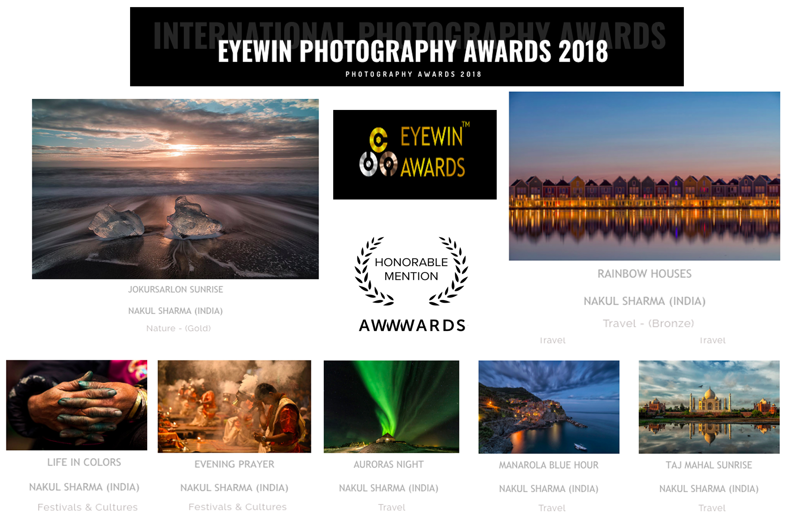Click the 'PHOTOGRAPHY AWARDS 2018' banner subtitle
This screenshot has height=532, width=790.
point(413,74)
